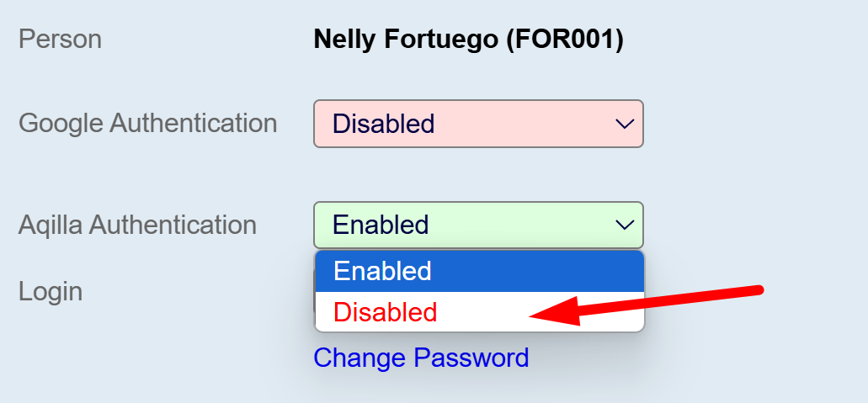
Task: Click the Disabled value in Google Authentication
Action: [x=384, y=124]
